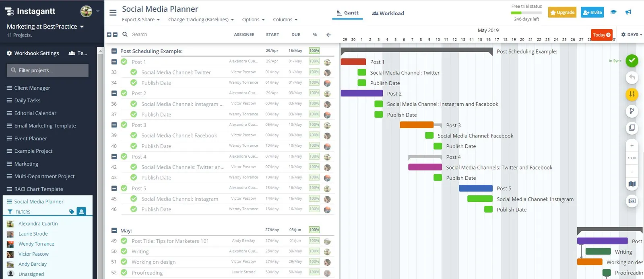Screen dimensions: 644x279
Task: Toggle completion check for Post 1
Action: click(124, 62)
